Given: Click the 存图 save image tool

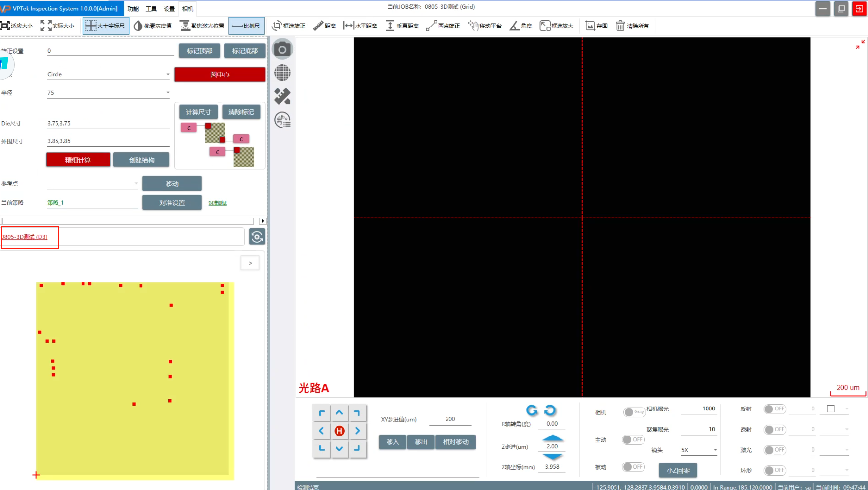Looking at the screenshot, I should coord(596,26).
